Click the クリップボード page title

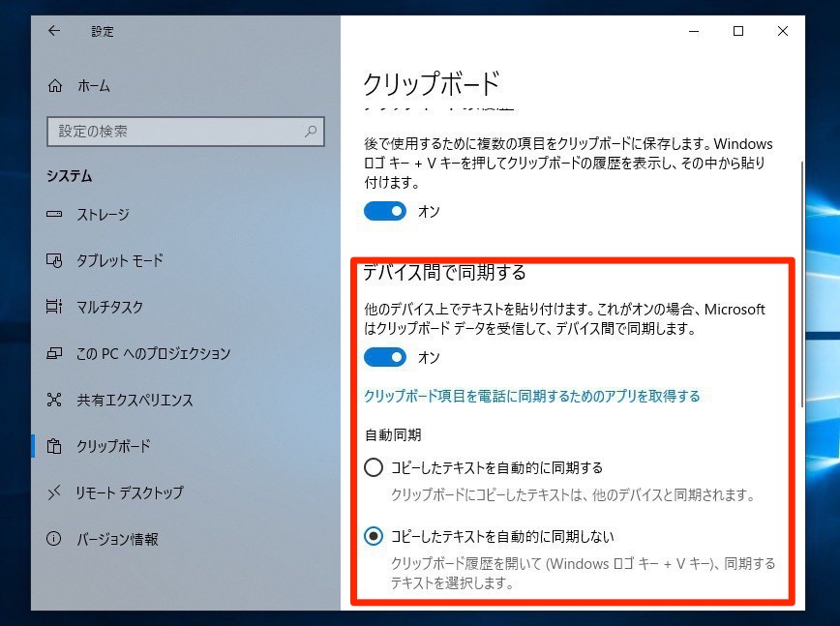(x=432, y=84)
